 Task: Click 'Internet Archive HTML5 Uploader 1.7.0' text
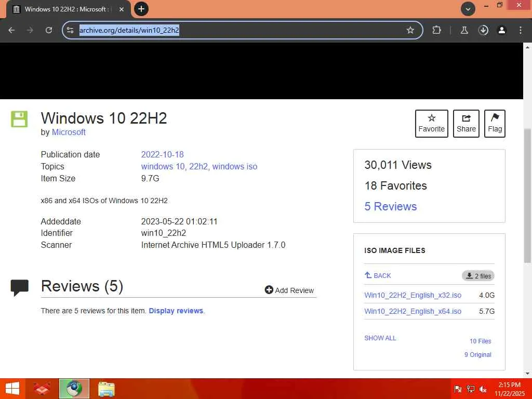[x=213, y=245]
